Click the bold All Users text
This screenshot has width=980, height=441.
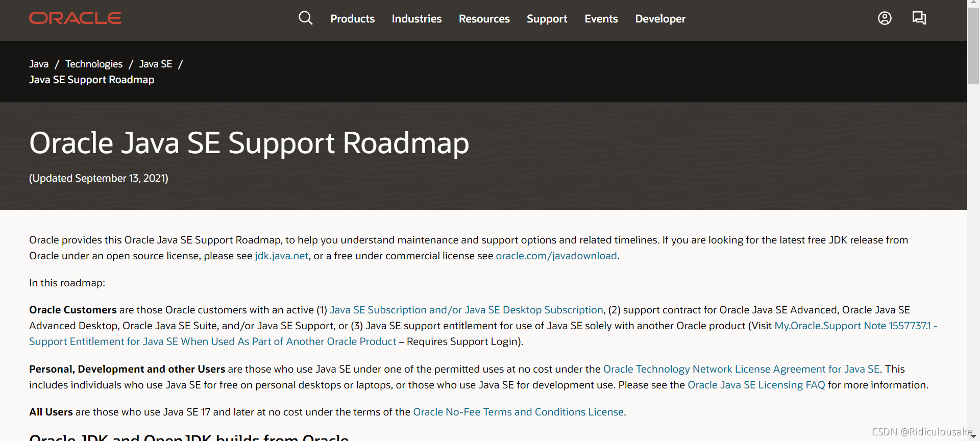click(51, 412)
